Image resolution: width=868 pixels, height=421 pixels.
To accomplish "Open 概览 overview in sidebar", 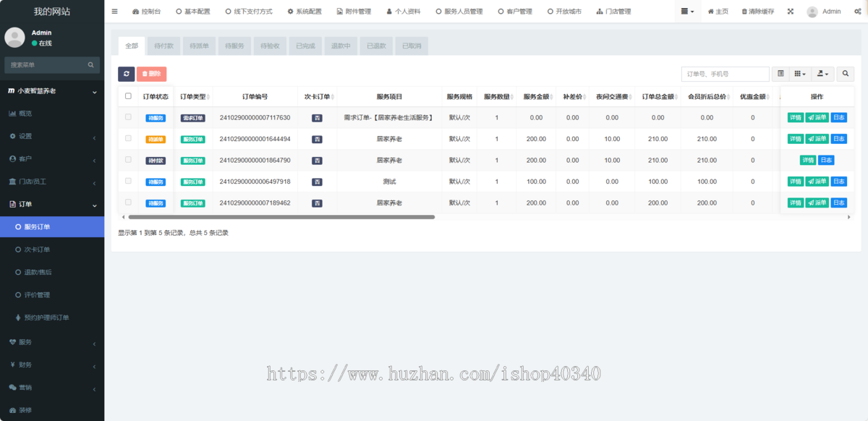I will click(x=52, y=114).
